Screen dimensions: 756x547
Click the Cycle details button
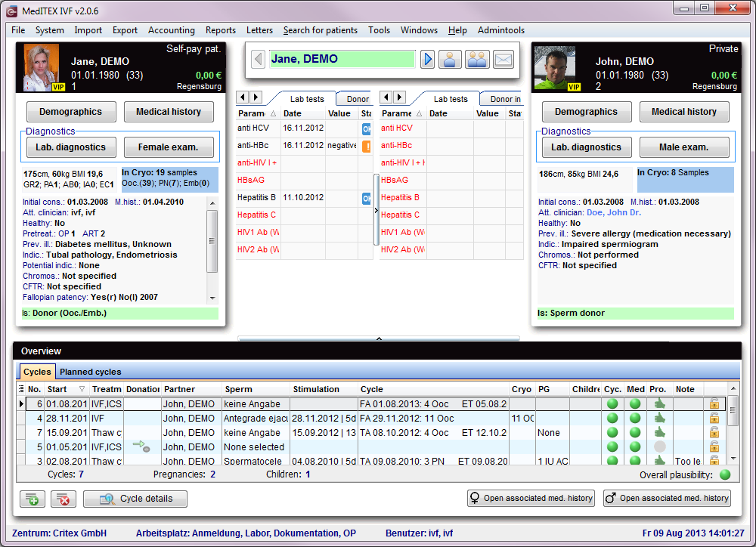point(135,499)
